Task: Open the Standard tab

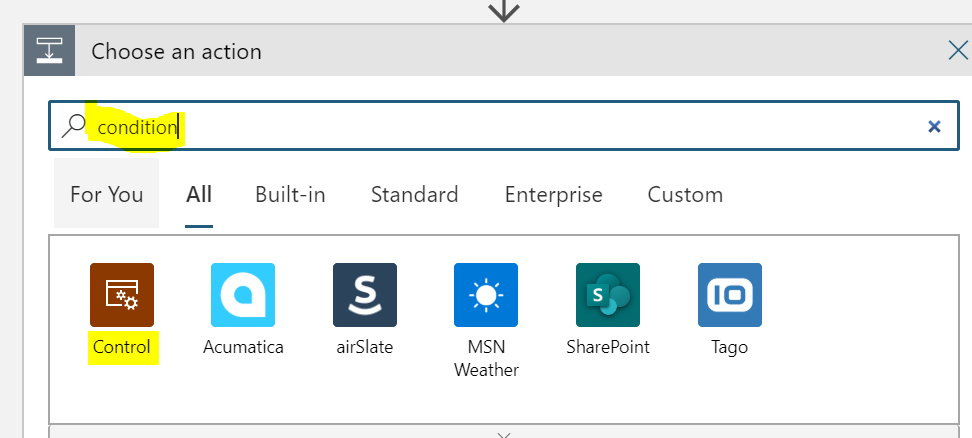Action: pos(415,194)
